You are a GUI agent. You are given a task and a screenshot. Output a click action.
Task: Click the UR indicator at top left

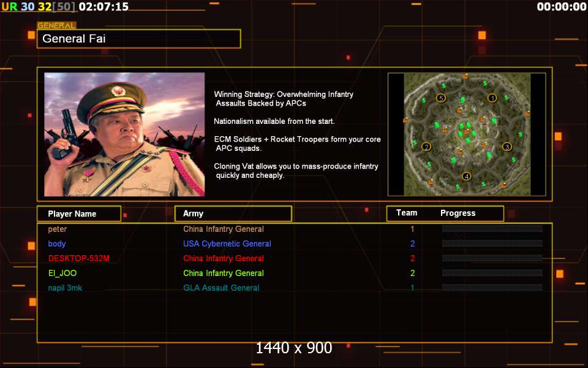tap(9, 6)
